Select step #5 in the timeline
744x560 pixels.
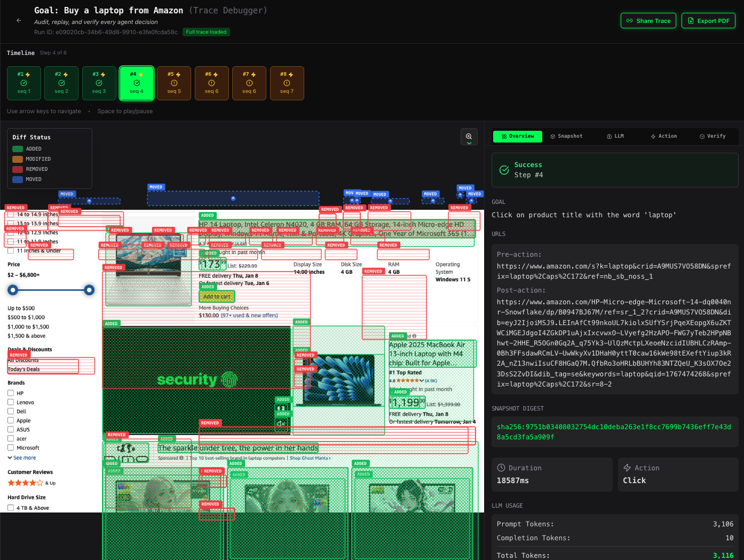click(x=174, y=83)
